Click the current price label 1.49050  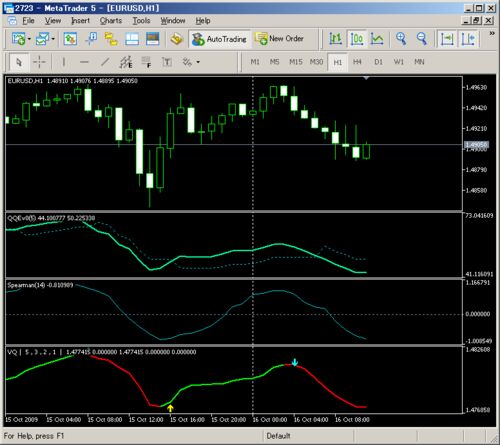[477, 145]
